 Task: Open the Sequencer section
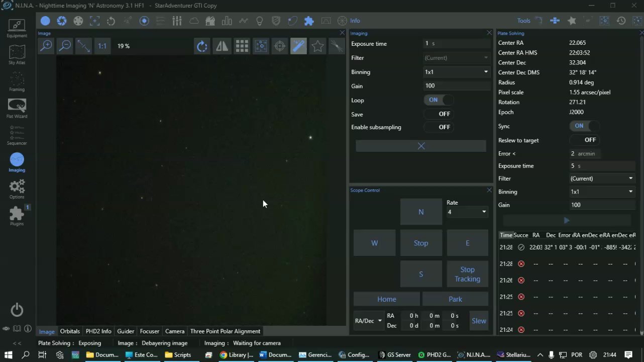17,136
